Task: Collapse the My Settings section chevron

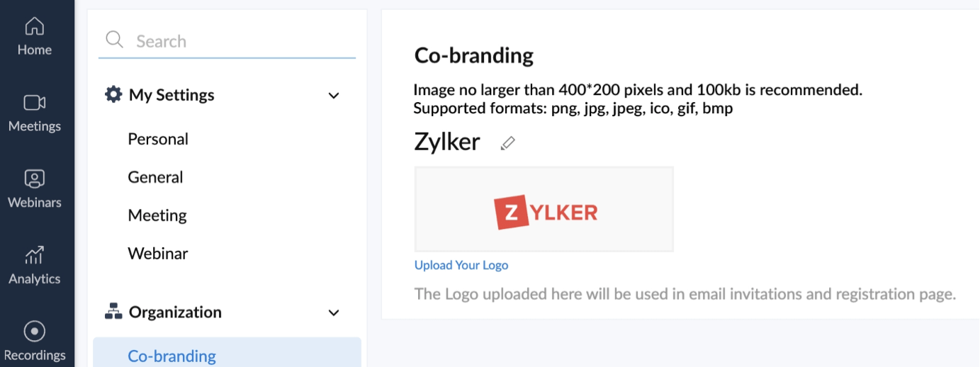Action: (x=334, y=96)
